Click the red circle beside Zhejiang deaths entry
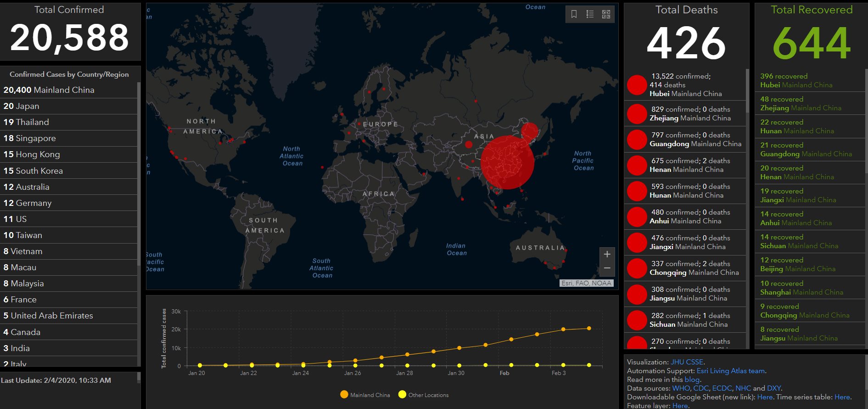This screenshot has height=409, width=868. [x=637, y=114]
